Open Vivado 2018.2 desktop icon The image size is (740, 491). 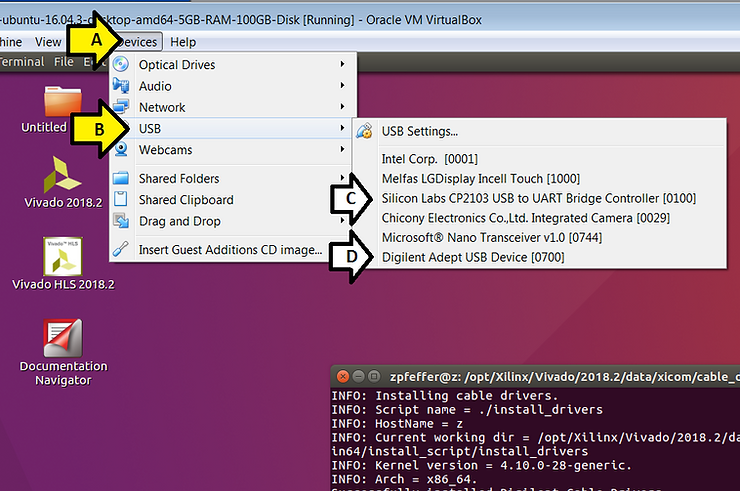click(63, 177)
